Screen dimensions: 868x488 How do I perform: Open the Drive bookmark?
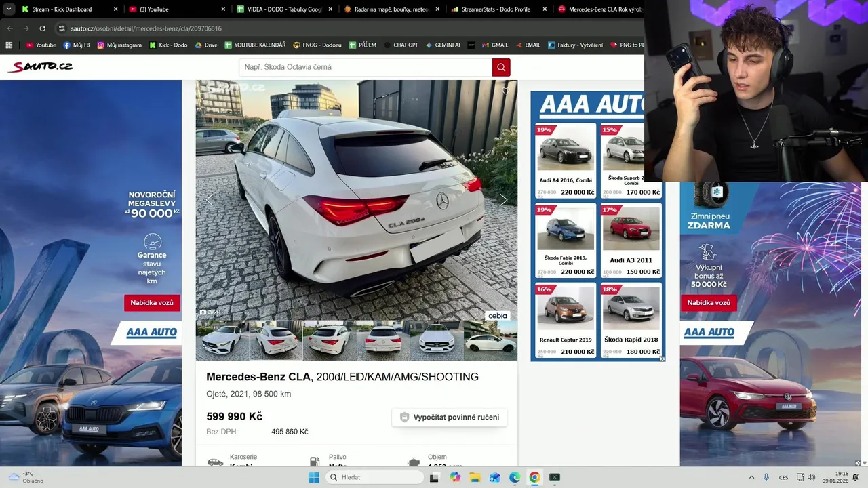click(x=206, y=45)
